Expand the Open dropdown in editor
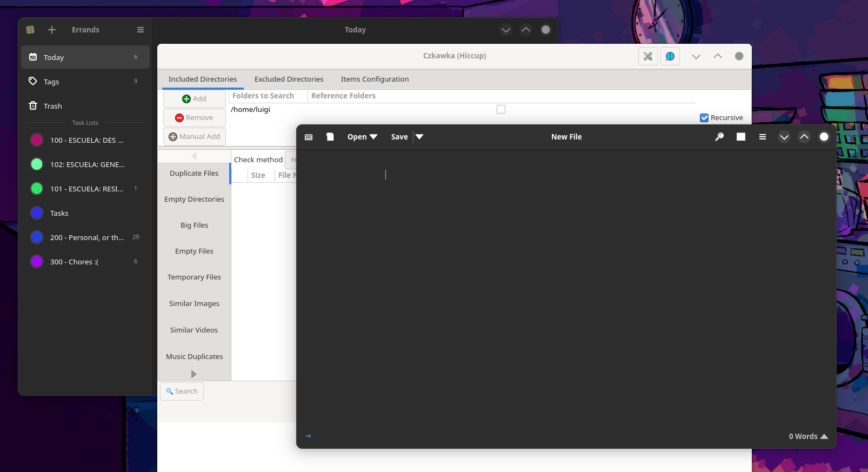Viewport: 868px width, 472px height. tap(362, 137)
